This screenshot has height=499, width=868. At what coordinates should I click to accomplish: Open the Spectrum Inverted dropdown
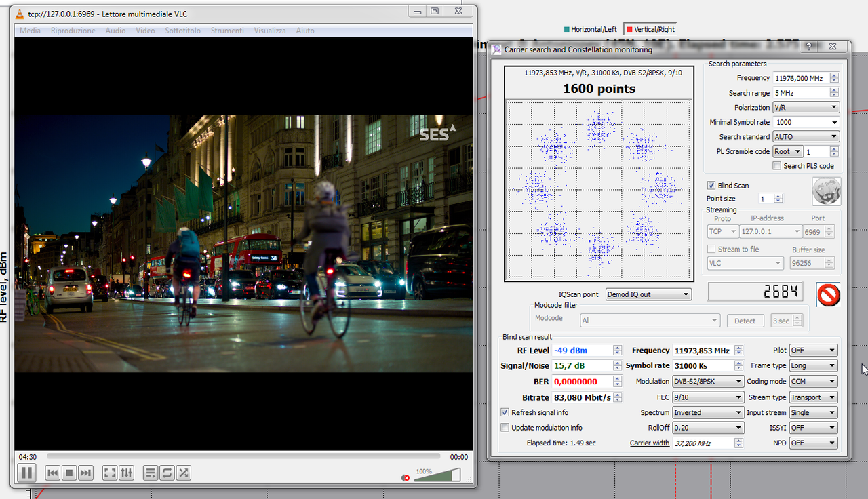708,412
